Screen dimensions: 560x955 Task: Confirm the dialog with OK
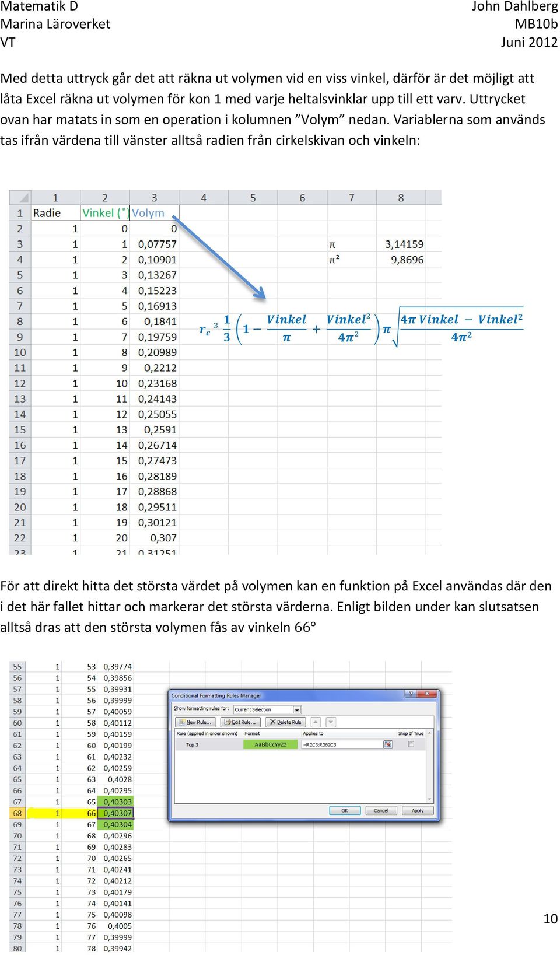point(345,810)
